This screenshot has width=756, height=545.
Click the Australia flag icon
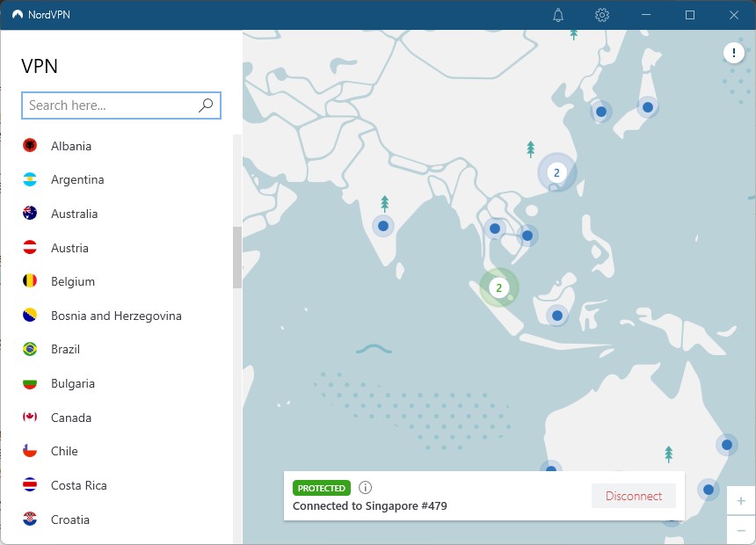30,214
